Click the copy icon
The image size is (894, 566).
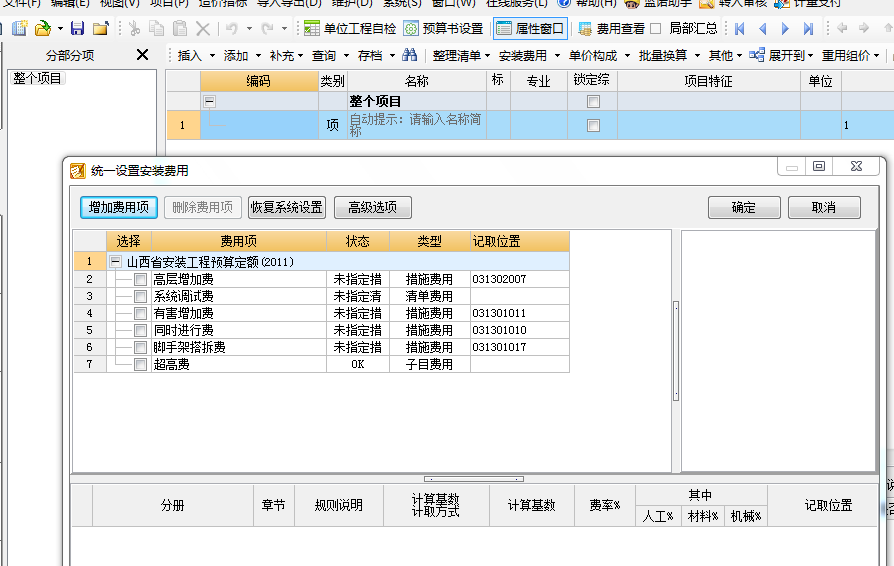[156, 28]
